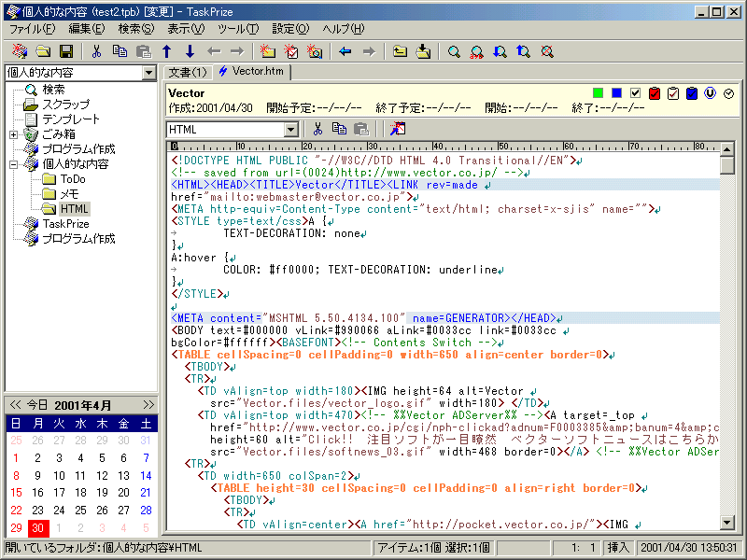Click the blue color swatch
Image resolution: width=747 pixels, height=560 pixels.
616,92
